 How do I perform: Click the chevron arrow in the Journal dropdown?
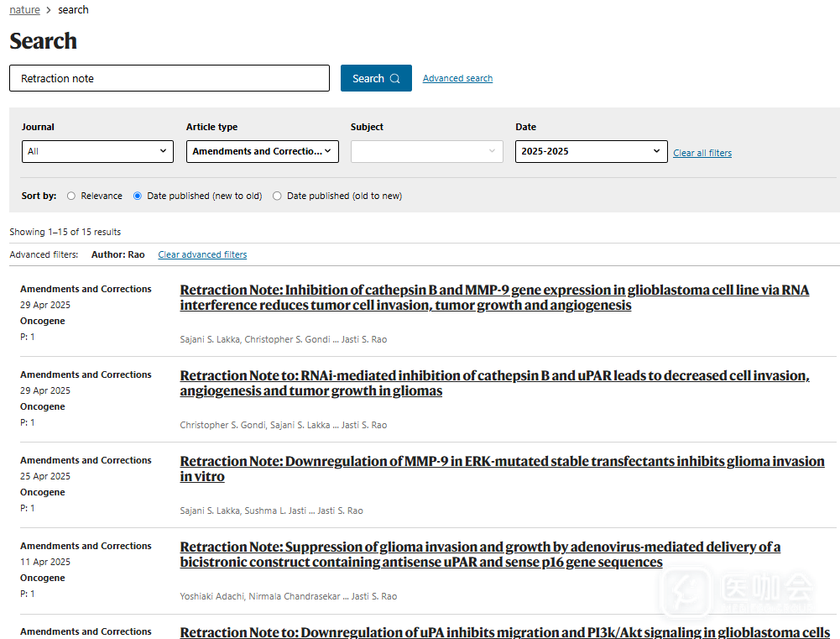coord(163,151)
